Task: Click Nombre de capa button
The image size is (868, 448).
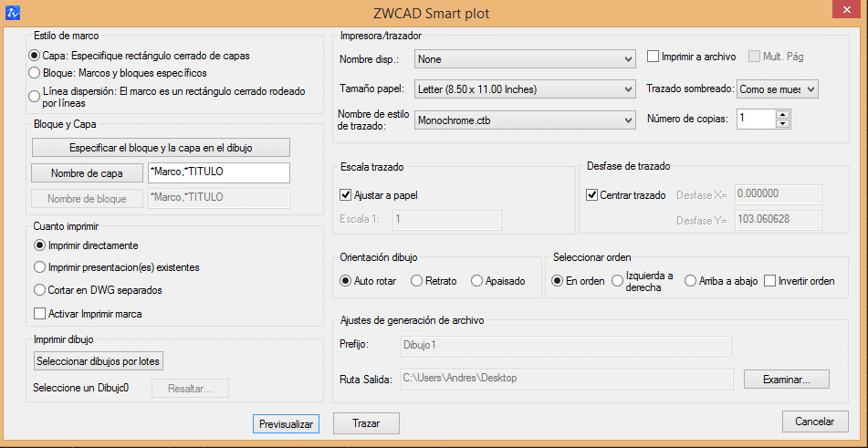Action: coord(87,173)
